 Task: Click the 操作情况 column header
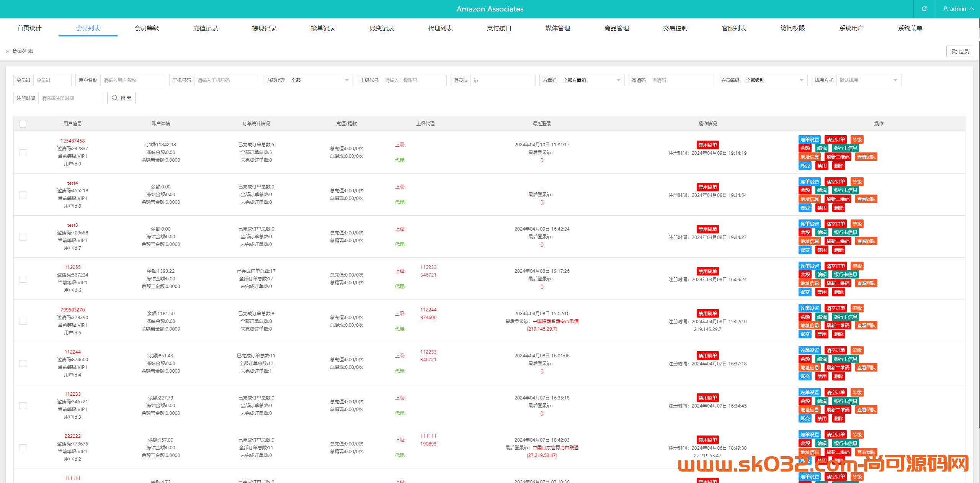tap(707, 123)
